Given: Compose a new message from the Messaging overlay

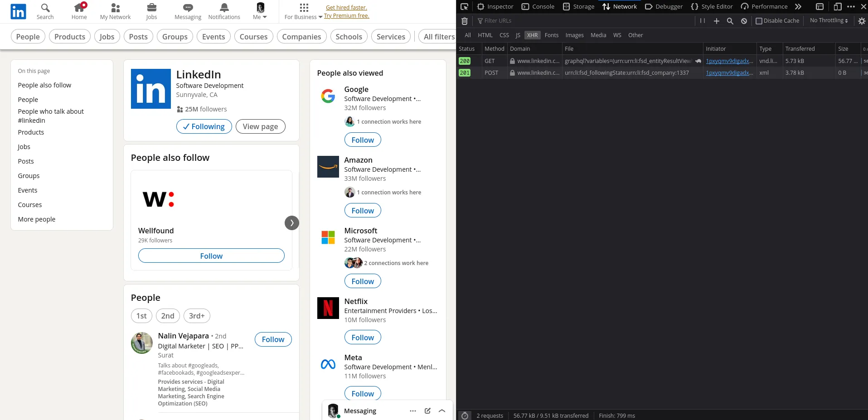Looking at the screenshot, I should [x=427, y=411].
